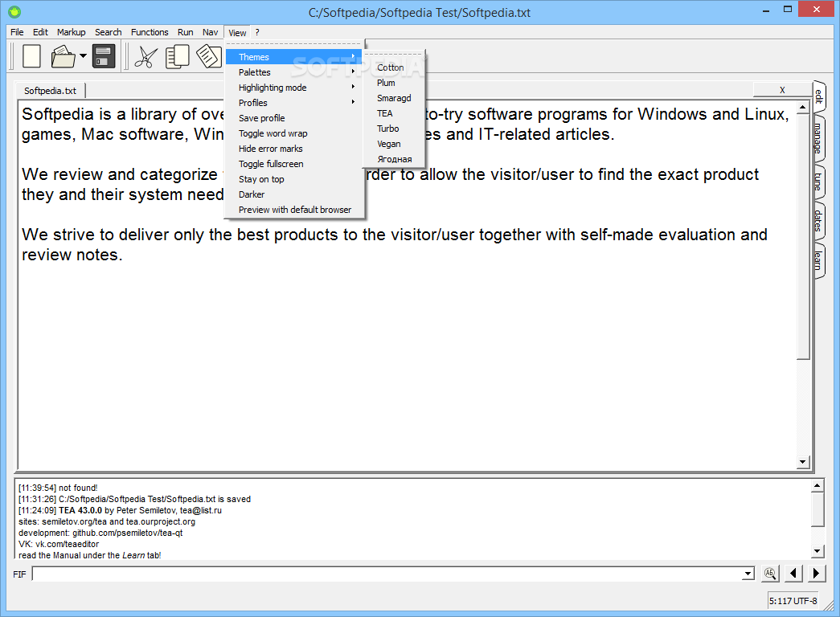Close the open View menu

click(x=237, y=33)
